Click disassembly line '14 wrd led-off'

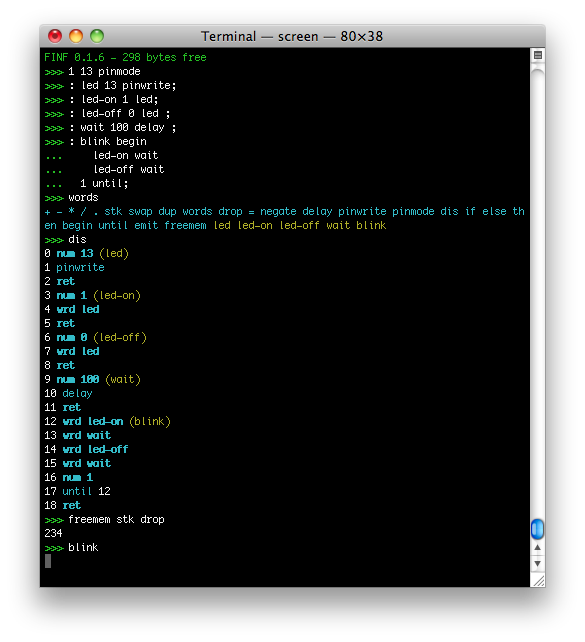[86, 450]
